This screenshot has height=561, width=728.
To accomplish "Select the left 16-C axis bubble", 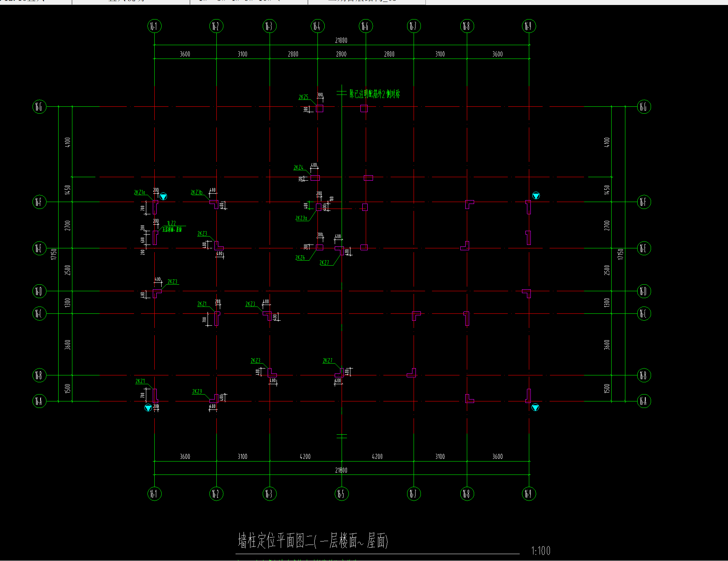I will [x=39, y=314].
